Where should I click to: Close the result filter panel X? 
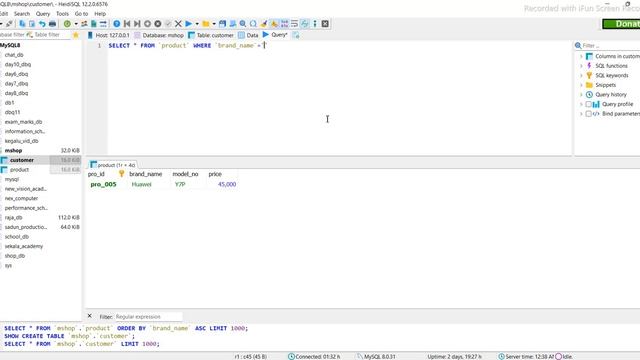[90, 316]
